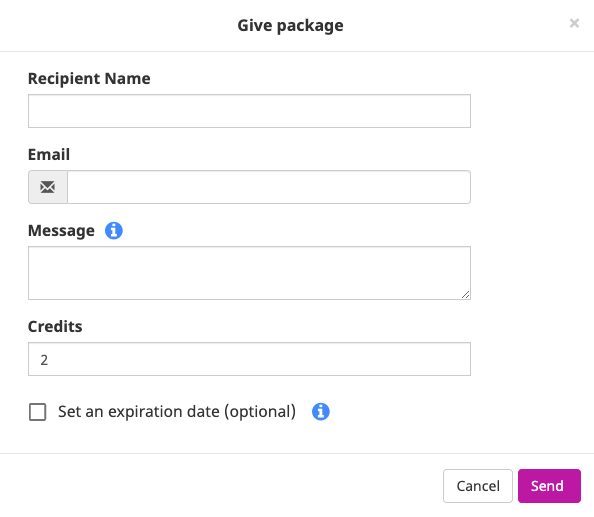Enable the expiration date checkbox
The height and width of the screenshot is (517, 594).
tap(38, 412)
